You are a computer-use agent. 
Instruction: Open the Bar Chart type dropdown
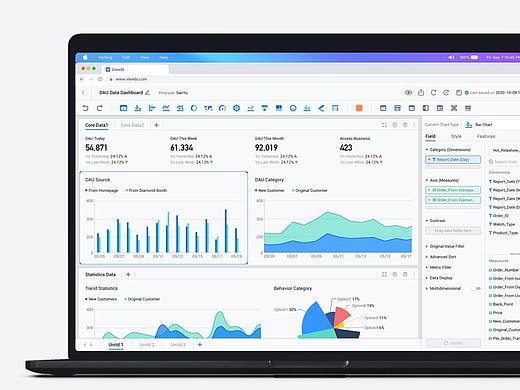coord(492,125)
